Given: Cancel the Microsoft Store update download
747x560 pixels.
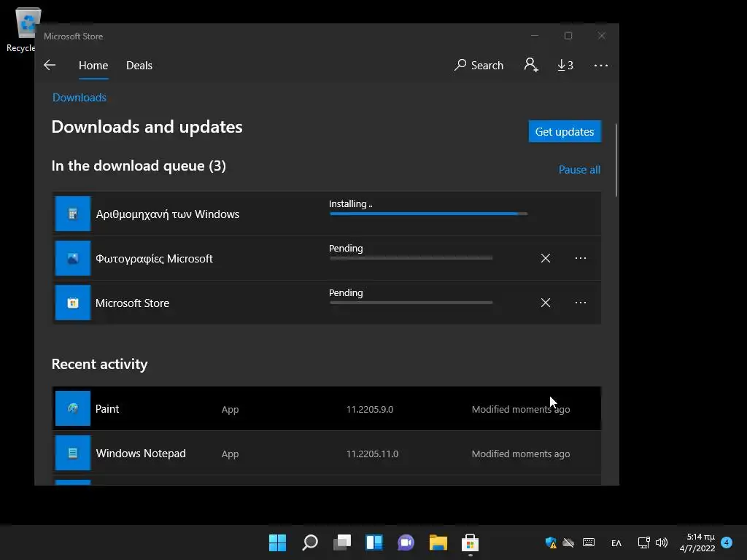Looking at the screenshot, I should [x=546, y=303].
